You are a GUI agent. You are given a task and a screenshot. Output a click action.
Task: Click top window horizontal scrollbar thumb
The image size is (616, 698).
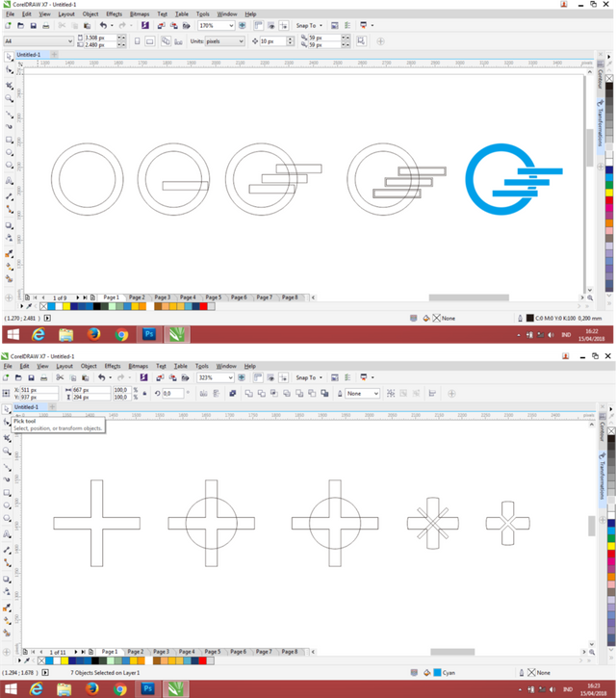469,297
